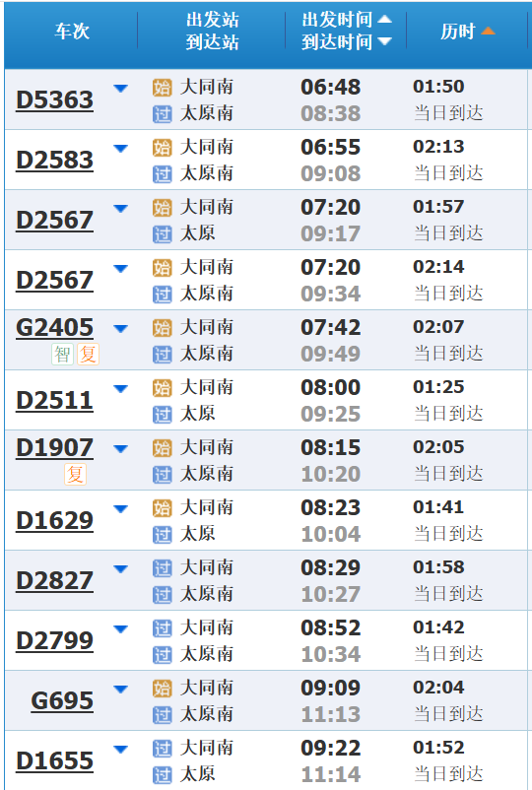The height and width of the screenshot is (790, 532).
Task: Click the 出发站 到达站 column header
Action: (212, 32)
